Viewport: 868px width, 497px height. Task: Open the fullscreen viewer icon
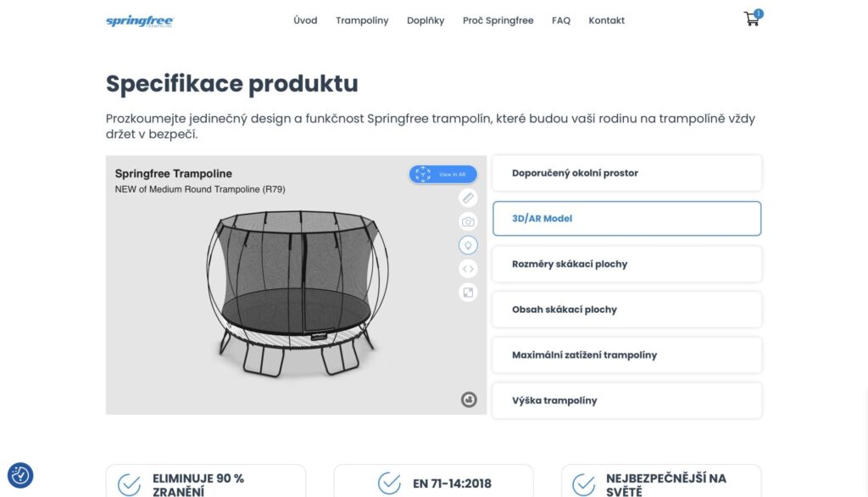468,293
